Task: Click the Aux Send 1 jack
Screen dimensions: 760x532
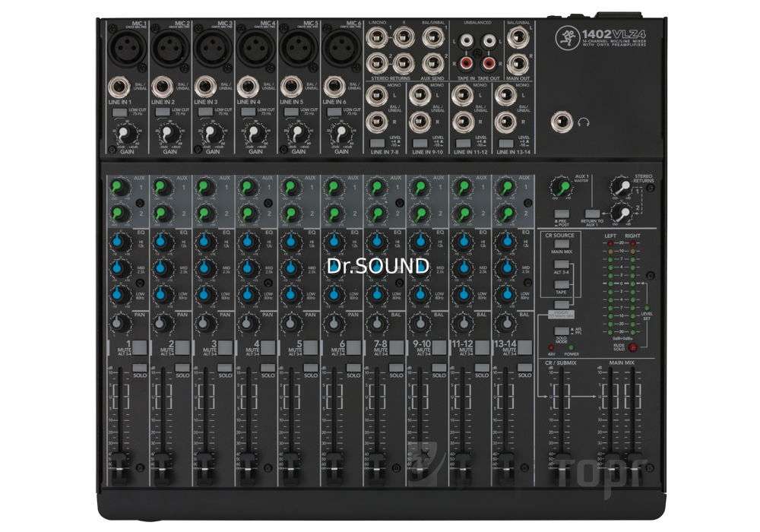Action: (x=432, y=38)
